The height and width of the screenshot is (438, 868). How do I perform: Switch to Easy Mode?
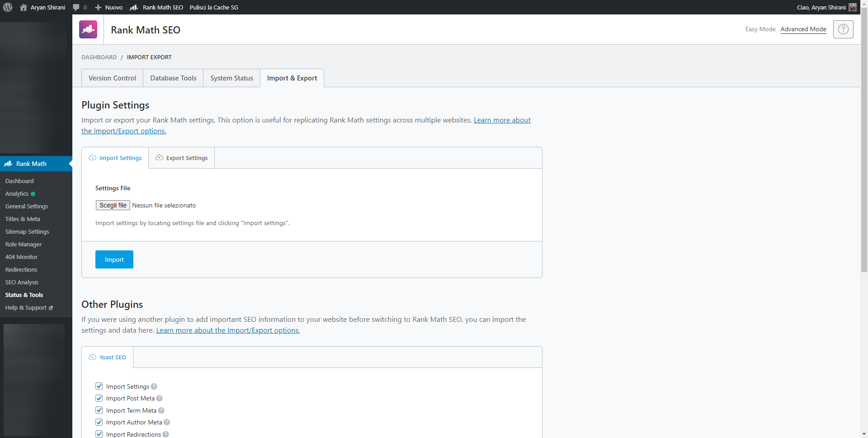click(x=760, y=29)
